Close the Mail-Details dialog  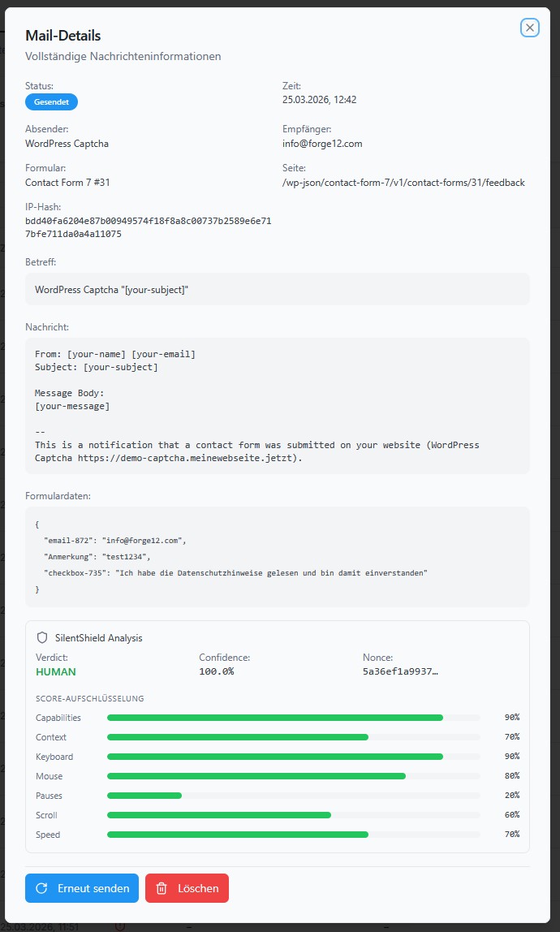click(529, 28)
